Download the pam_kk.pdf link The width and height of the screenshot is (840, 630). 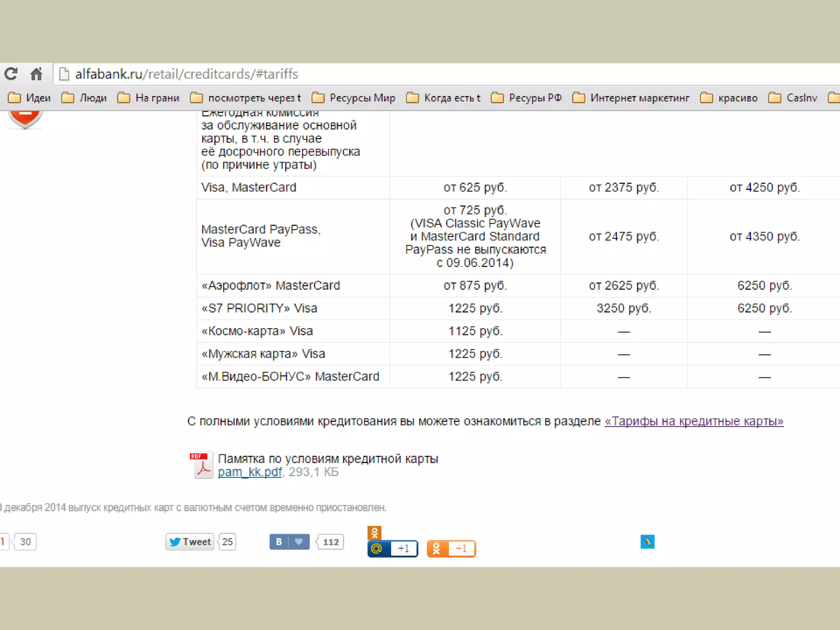pyautogui.click(x=249, y=472)
